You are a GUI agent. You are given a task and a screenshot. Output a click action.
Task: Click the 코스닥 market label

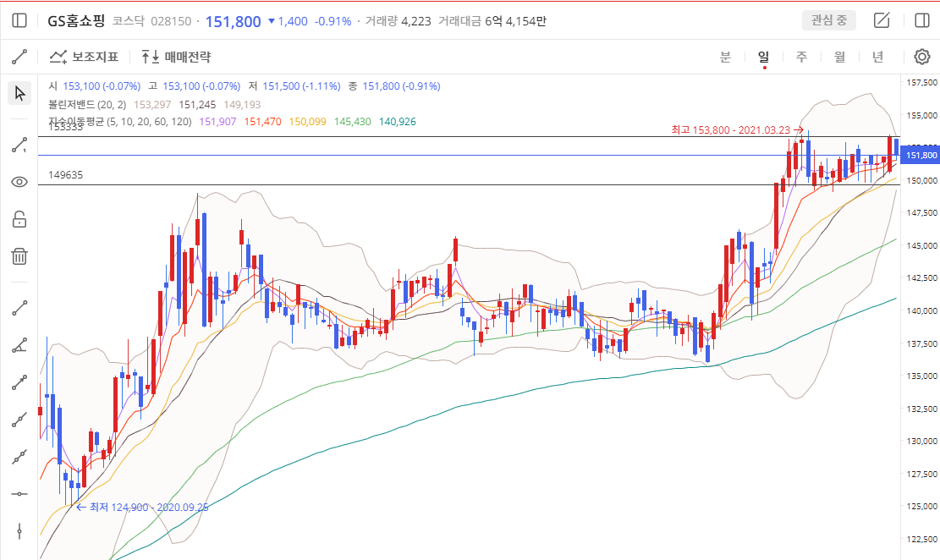[129, 21]
